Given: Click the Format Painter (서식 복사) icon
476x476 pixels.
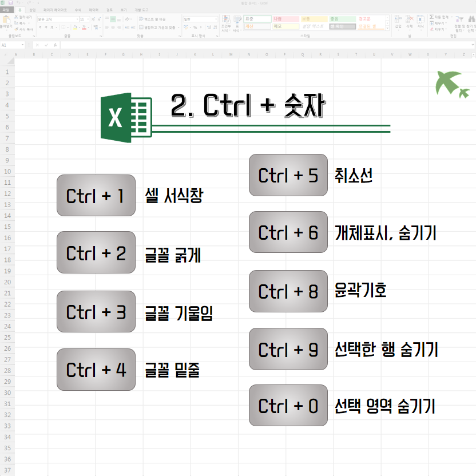Looking at the screenshot, I should click(17, 28).
